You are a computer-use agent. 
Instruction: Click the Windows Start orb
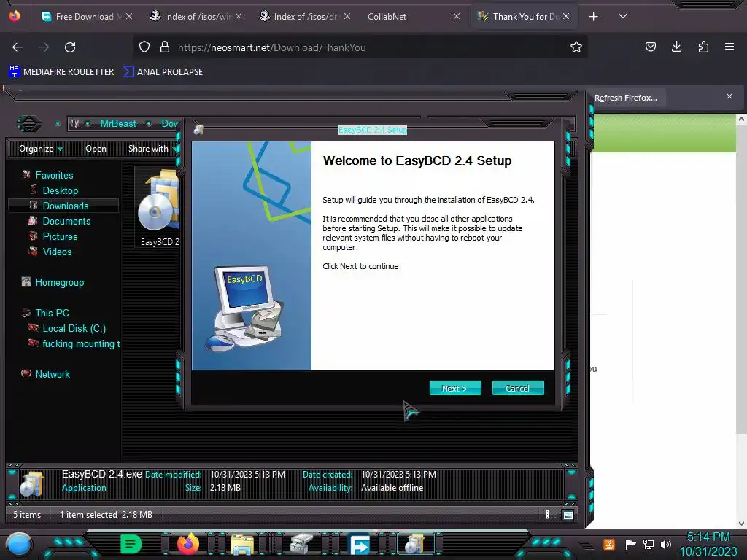18,544
